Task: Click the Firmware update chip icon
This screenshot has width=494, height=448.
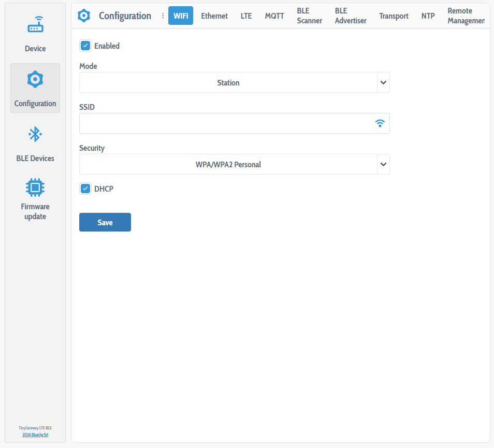Action: [x=35, y=187]
